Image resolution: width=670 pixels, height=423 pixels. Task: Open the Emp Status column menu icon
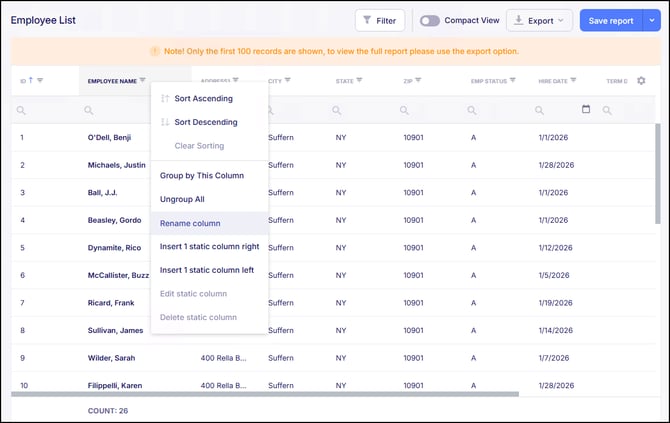tap(513, 80)
